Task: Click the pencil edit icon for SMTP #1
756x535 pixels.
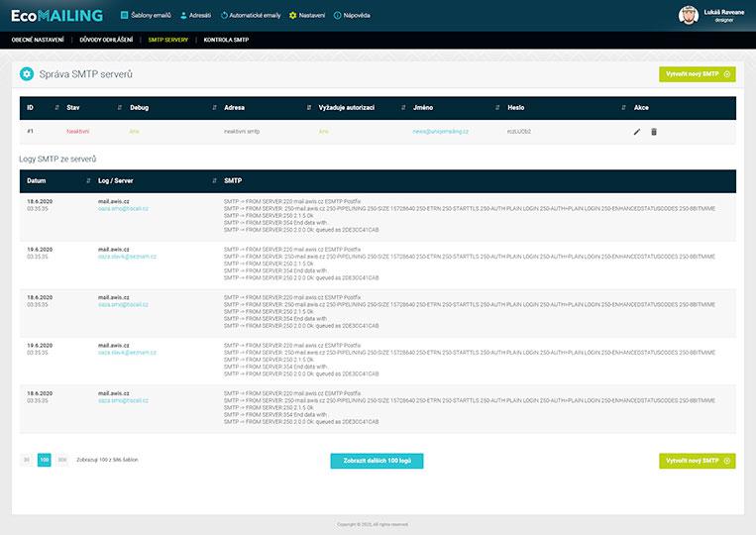Action: pyautogui.click(x=637, y=131)
